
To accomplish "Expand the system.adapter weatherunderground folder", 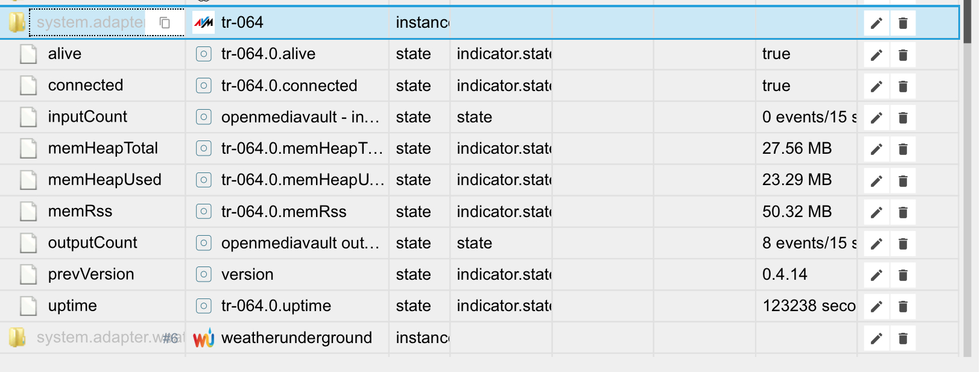I will (17, 338).
